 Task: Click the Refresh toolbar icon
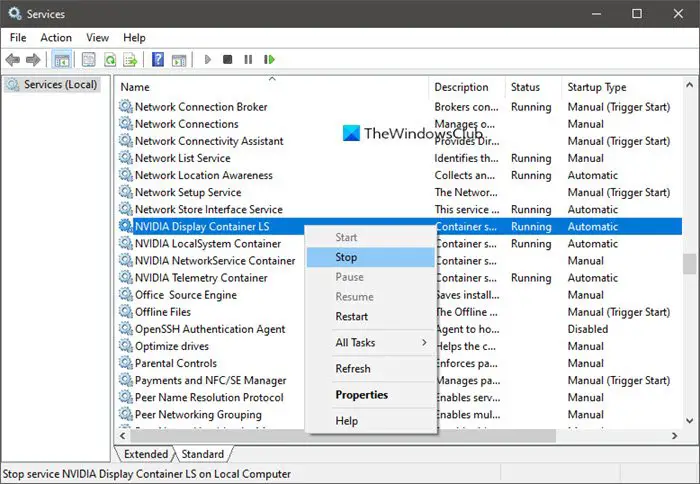click(110, 59)
